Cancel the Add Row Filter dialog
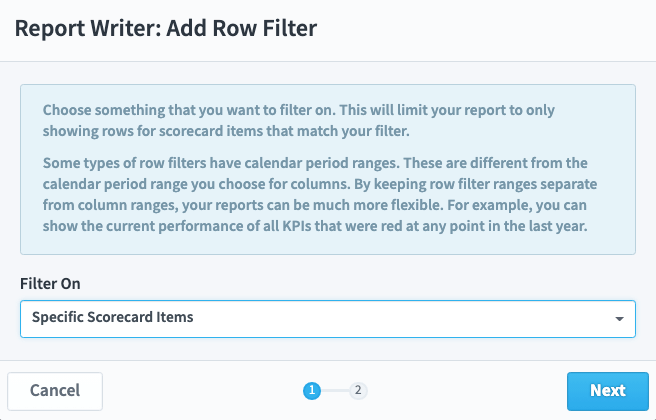Screen dimensions: 656x420 coord(55,391)
